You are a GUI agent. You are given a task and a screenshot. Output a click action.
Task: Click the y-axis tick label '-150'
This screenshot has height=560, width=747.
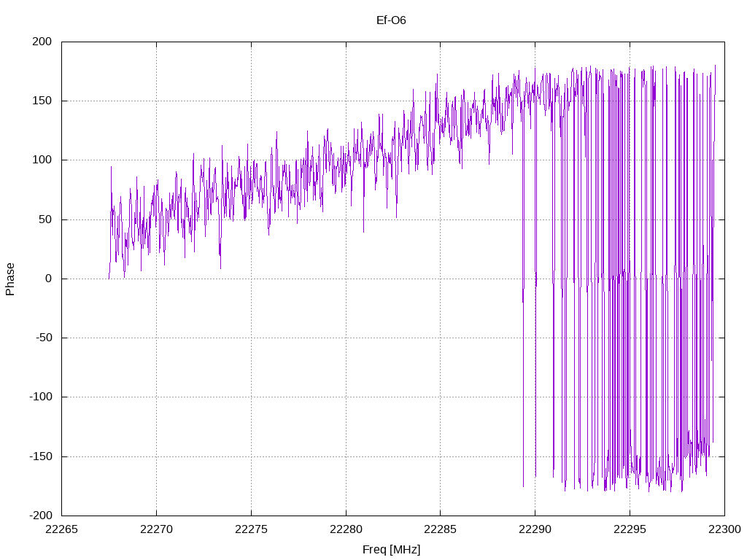41,456
